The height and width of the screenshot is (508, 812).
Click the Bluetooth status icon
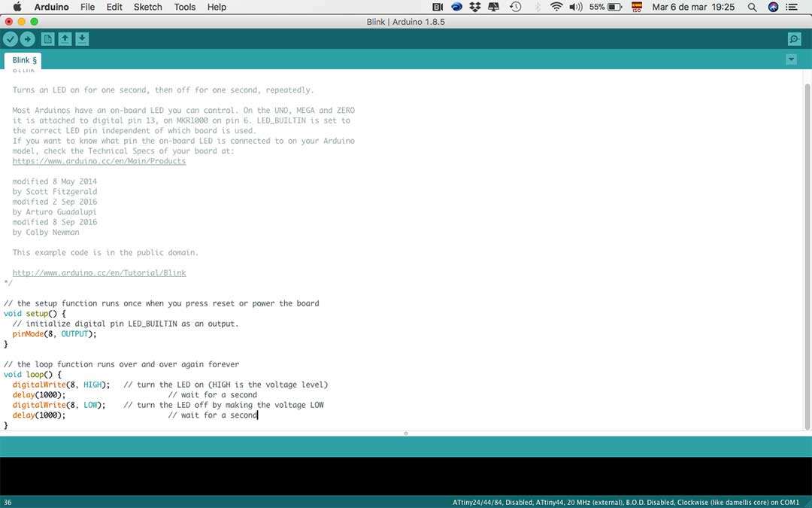coord(538,7)
